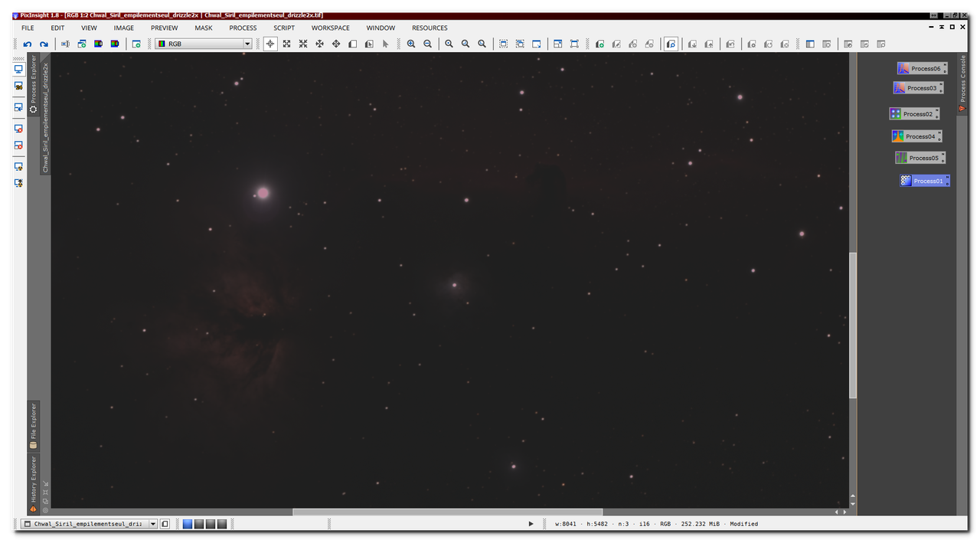The height and width of the screenshot is (543, 980).
Task: Click the horizontal scrollbar of image view
Action: coord(448,512)
